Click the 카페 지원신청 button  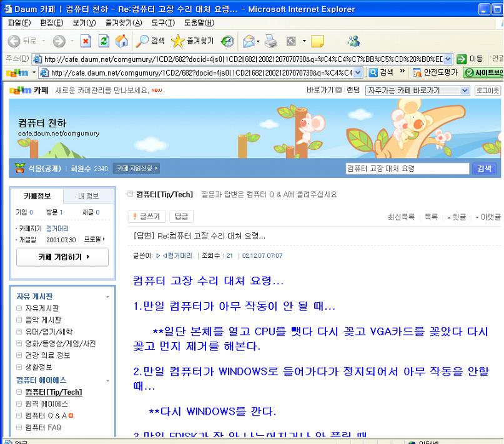coord(136,168)
